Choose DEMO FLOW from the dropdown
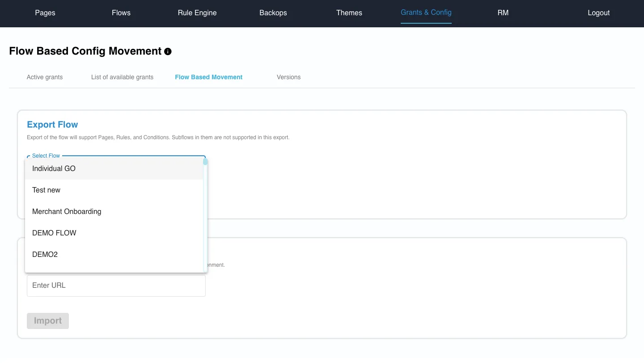Screen dimensions: 644x363 [114, 233]
